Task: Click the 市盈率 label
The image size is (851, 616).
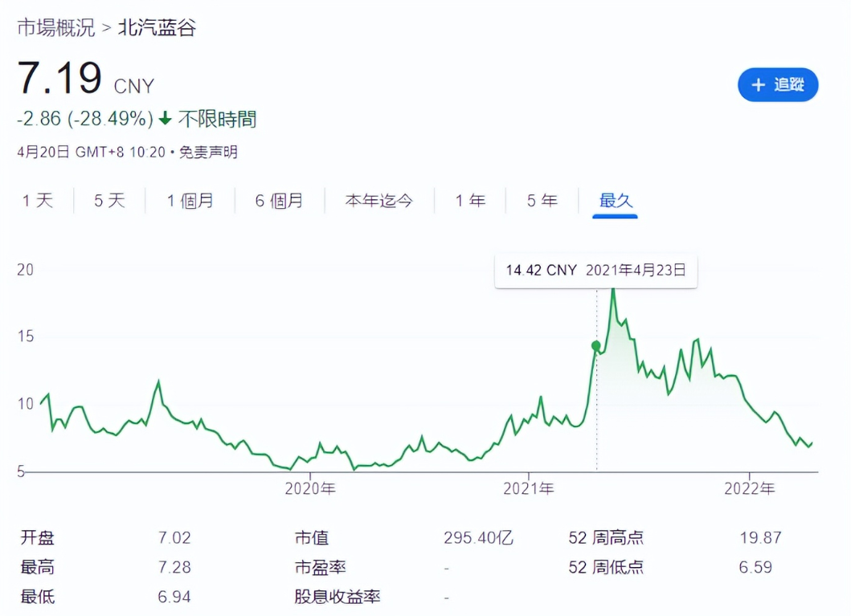Action: tap(320, 567)
